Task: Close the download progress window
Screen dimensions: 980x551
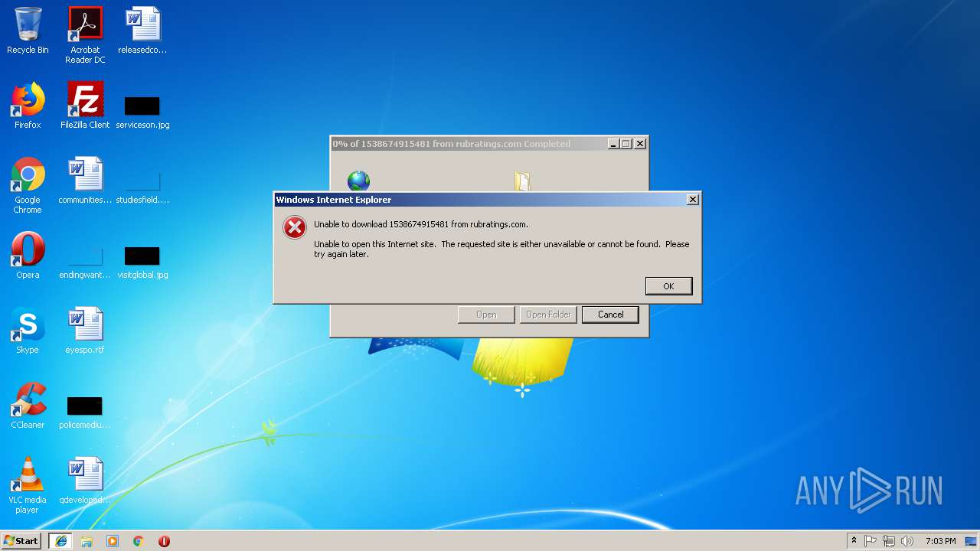Action: (x=640, y=144)
